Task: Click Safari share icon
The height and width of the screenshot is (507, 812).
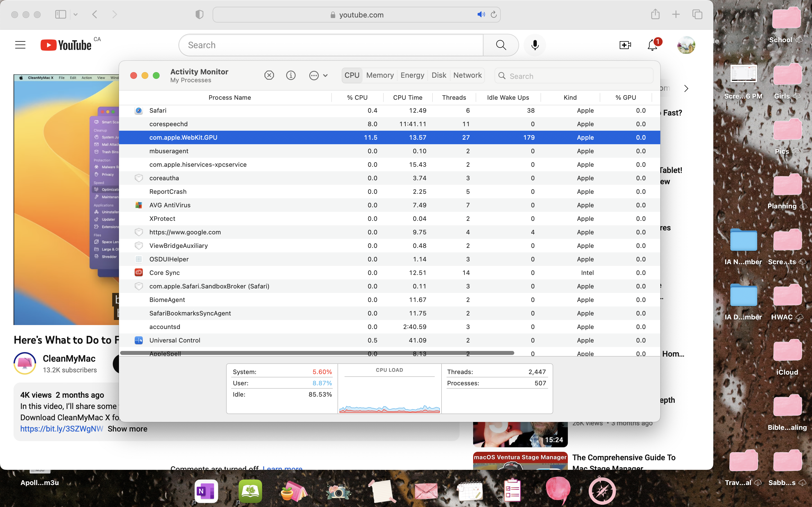Action: pos(655,14)
